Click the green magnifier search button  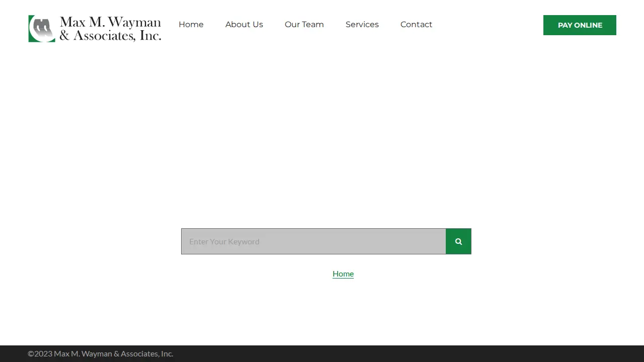[458, 241]
